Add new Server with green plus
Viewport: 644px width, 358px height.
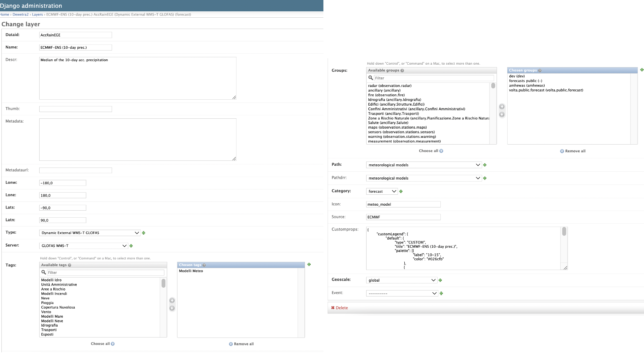[x=131, y=246]
